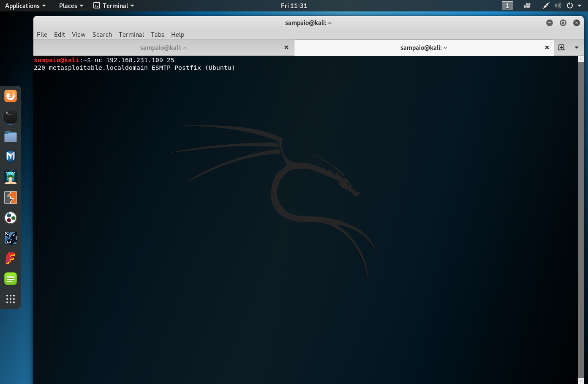Viewport: 588px width, 384px height.
Task: Open the green notes dock app
Action: (x=11, y=279)
